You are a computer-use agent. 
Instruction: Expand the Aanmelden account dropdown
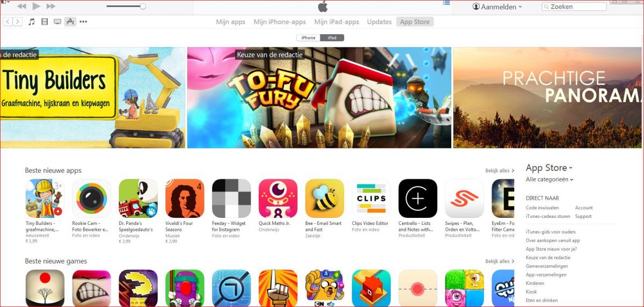click(497, 6)
